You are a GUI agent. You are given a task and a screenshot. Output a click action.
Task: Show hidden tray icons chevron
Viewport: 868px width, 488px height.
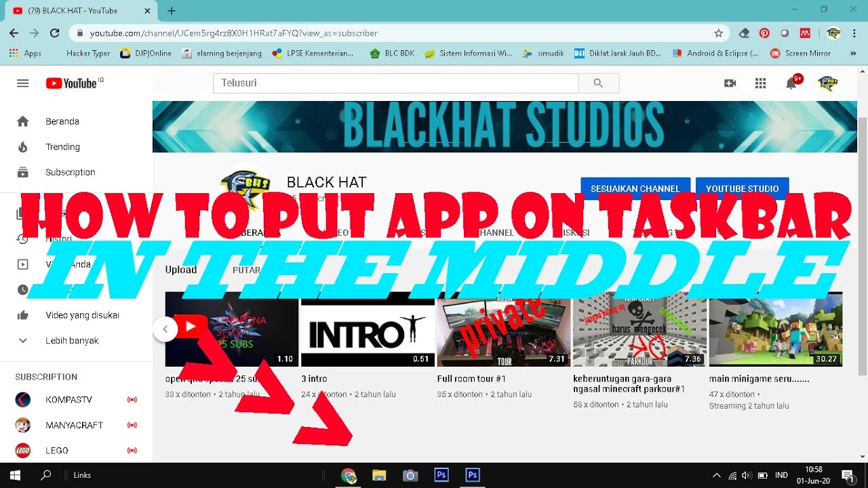717,475
